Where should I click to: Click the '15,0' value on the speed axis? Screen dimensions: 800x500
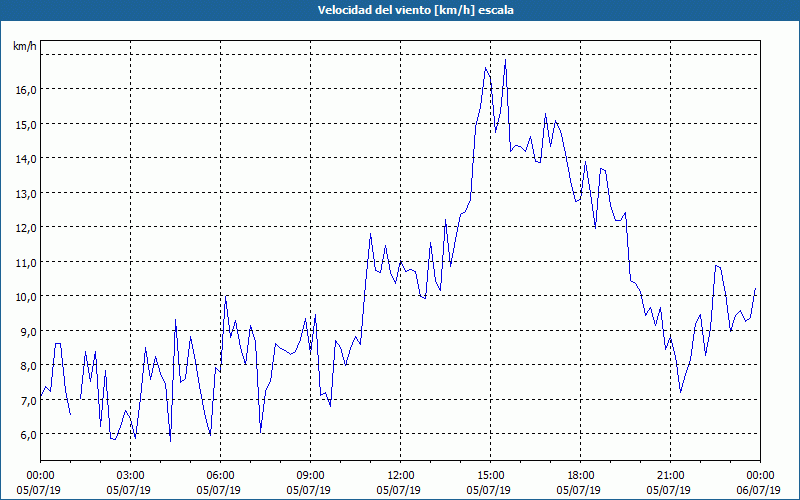pos(25,124)
